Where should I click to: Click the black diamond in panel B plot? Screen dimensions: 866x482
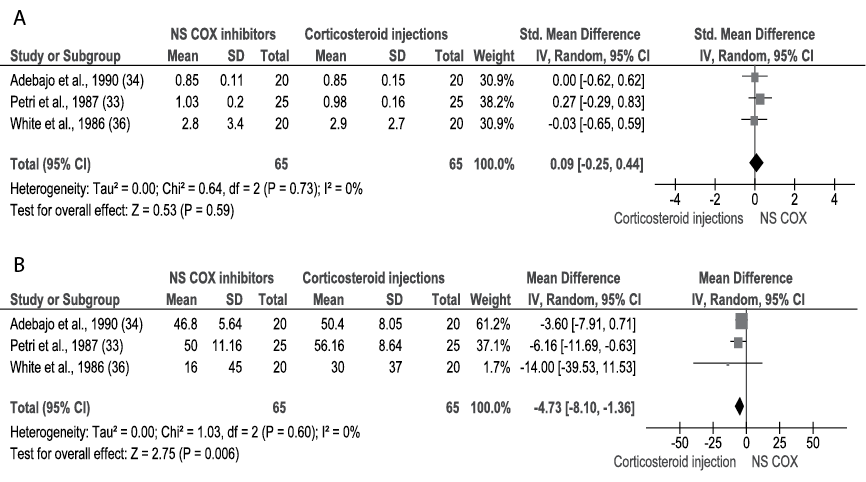739,406
